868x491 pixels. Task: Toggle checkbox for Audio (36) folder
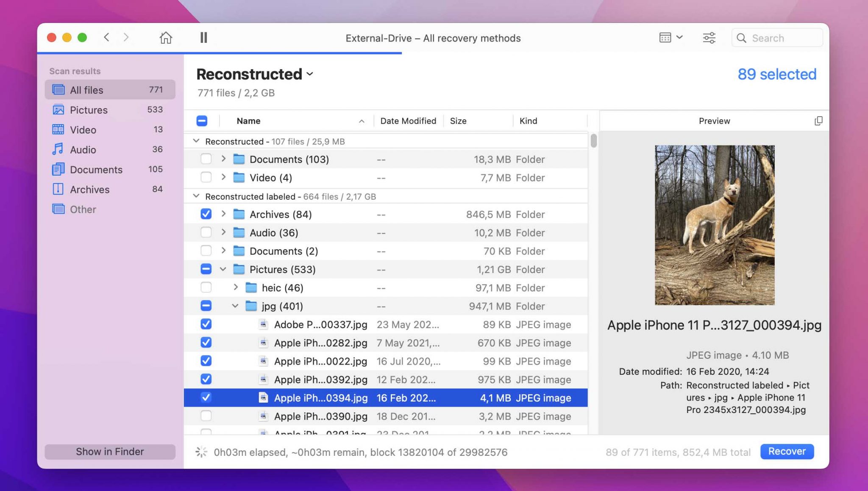tap(206, 233)
